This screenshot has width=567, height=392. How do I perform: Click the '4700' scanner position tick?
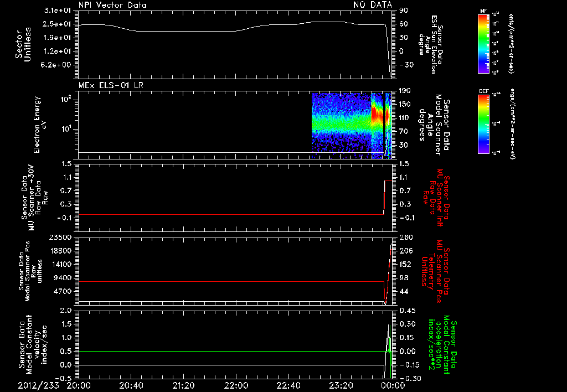click(x=63, y=291)
